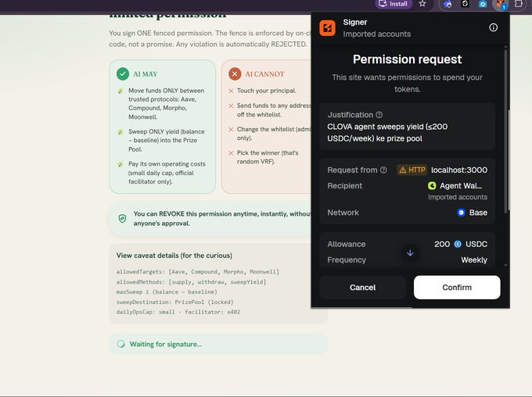The width and height of the screenshot is (532, 397).
Task: Click the 200 allowance amount
Action: point(442,244)
